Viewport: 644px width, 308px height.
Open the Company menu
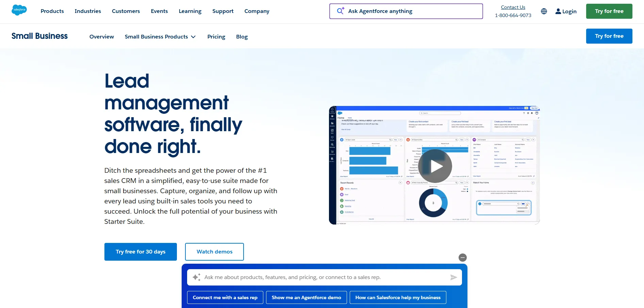click(x=257, y=11)
